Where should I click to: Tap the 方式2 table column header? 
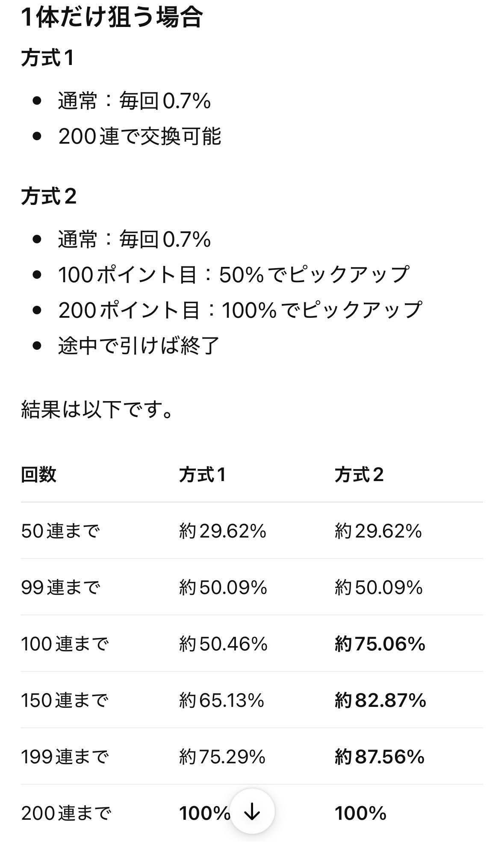[x=360, y=475]
